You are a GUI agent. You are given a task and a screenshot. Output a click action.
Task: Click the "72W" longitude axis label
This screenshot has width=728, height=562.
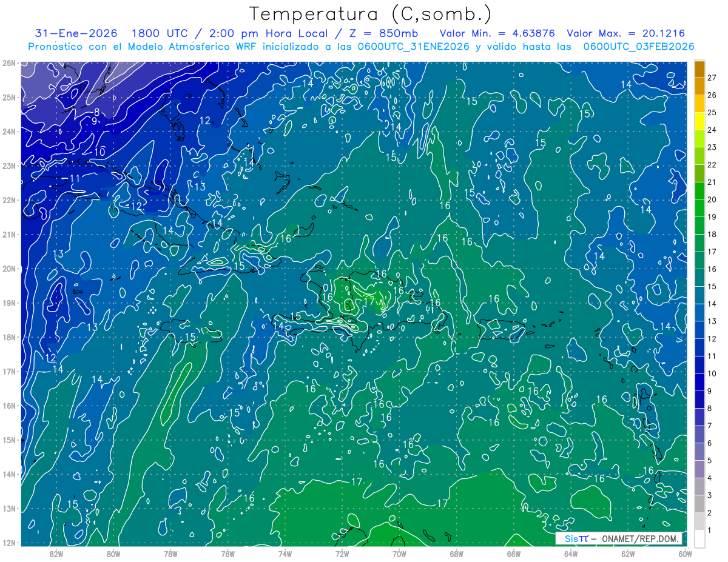point(342,553)
